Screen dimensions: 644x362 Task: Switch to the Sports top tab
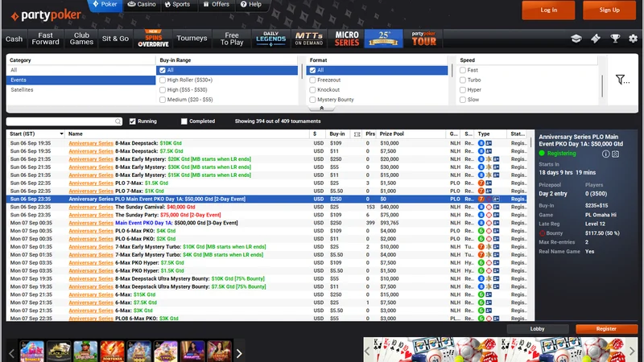(x=177, y=5)
